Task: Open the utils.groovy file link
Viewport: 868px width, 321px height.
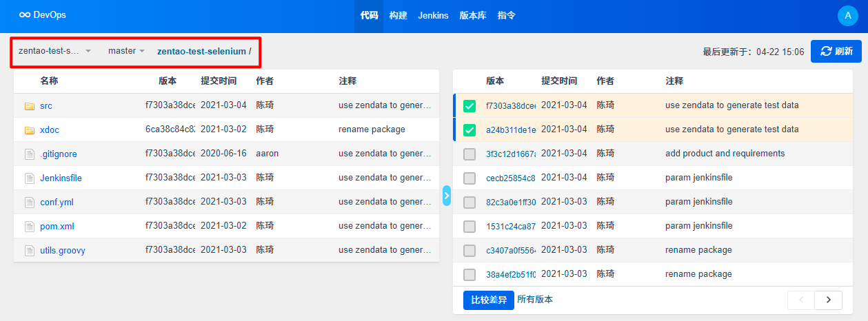Action: coord(63,251)
